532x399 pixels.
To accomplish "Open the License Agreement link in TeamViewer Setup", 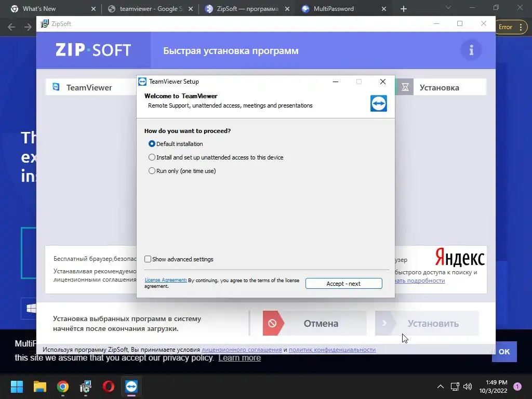I will [166, 280].
